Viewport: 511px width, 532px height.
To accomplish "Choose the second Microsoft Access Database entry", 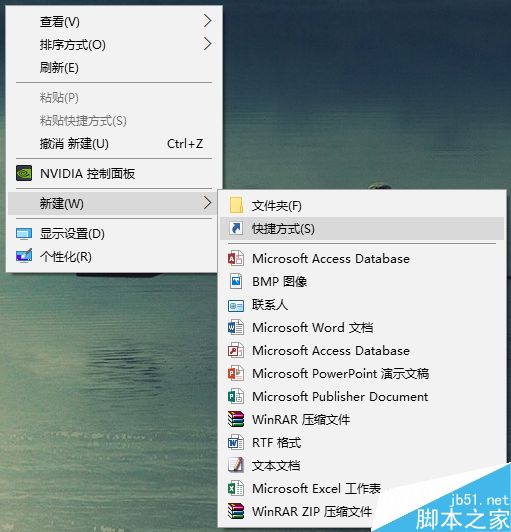I will 362,350.
